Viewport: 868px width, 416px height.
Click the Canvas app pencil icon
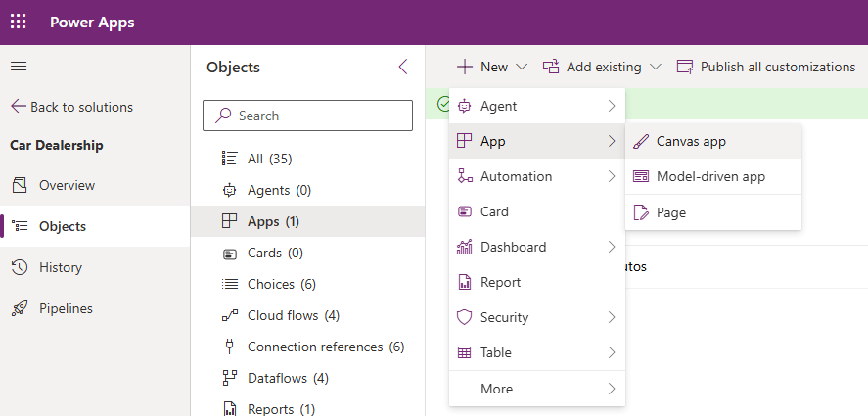click(x=641, y=141)
